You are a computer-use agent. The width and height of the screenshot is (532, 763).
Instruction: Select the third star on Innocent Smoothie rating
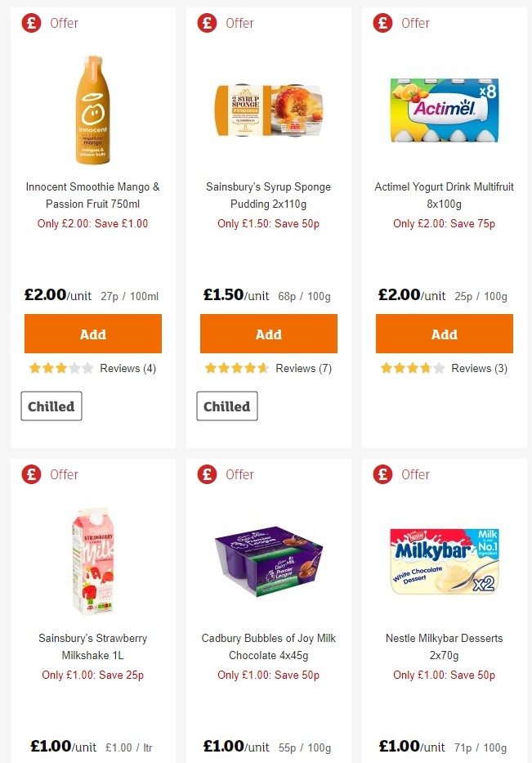(60, 368)
